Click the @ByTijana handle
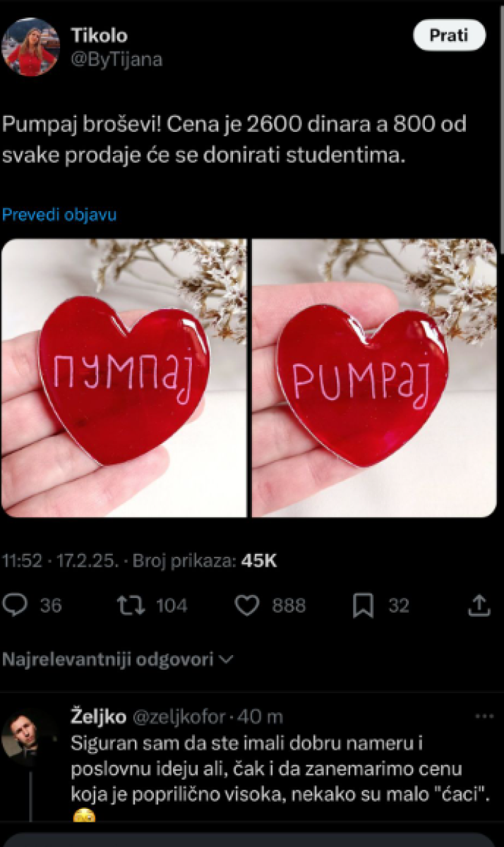Screen dimensions: 504x847 (116, 59)
